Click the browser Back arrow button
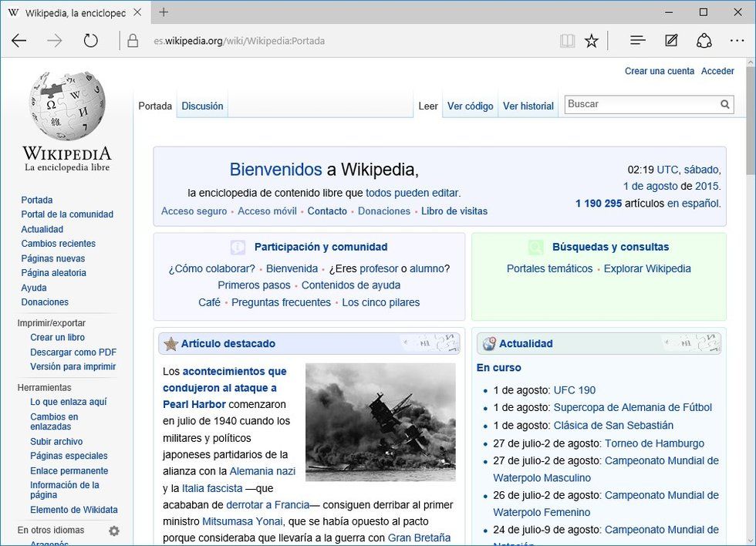756x546 pixels. [x=19, y=41]
